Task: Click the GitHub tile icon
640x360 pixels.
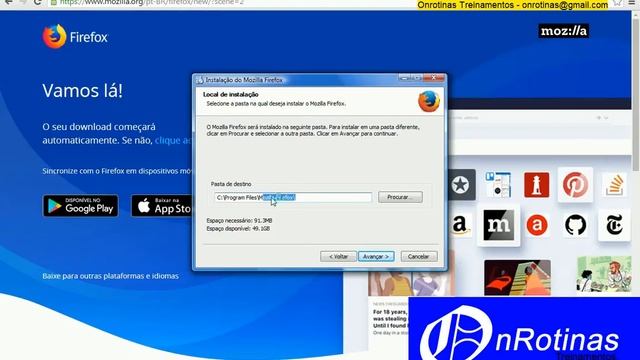Action: (575, 225)
